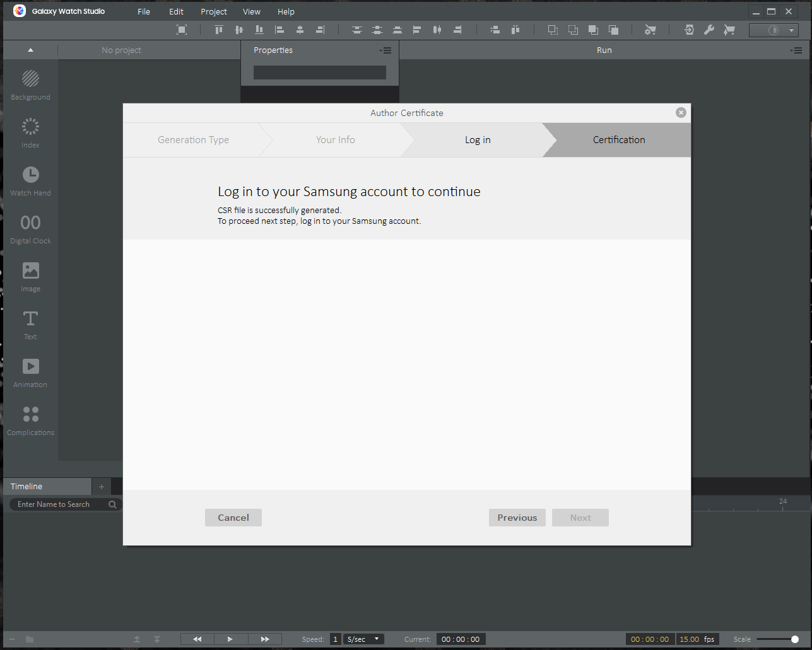Viewport: 812px width, 650px height.
Task: Open the Run panel options menu
Action: tap(796, 50)
